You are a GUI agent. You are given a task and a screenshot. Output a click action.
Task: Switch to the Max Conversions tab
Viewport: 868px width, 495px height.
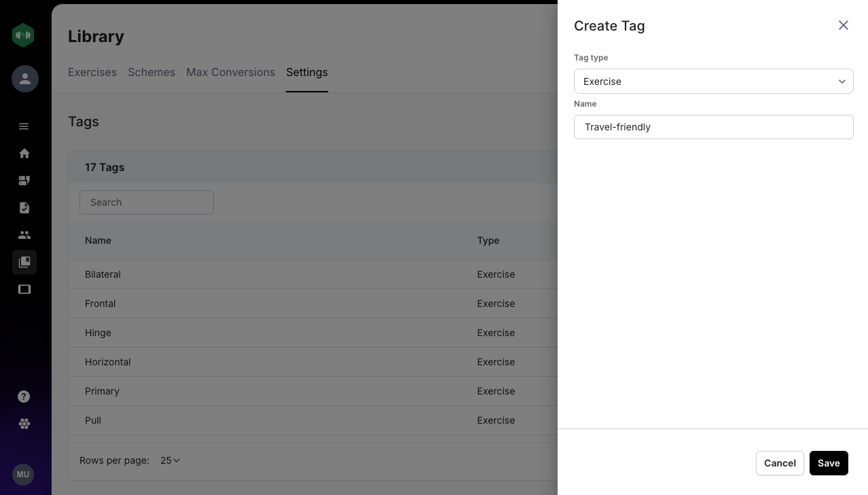click(x=230, y=72)
